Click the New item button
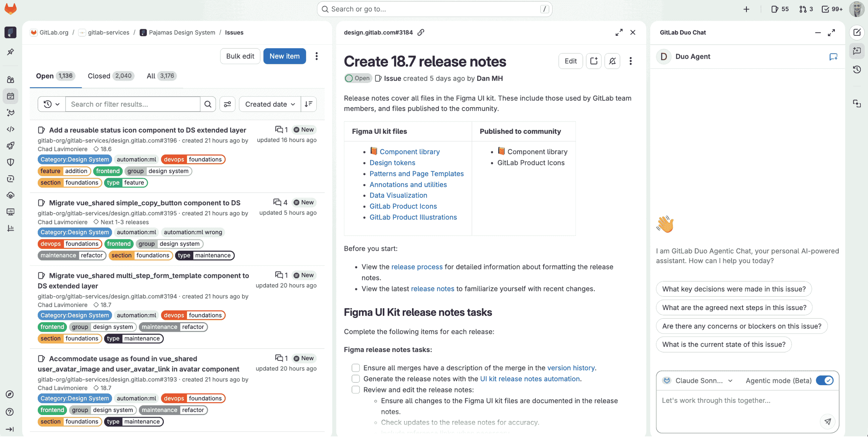Image resolution: width=868 pixels, height=437 pixels. [x=284, y=56]
